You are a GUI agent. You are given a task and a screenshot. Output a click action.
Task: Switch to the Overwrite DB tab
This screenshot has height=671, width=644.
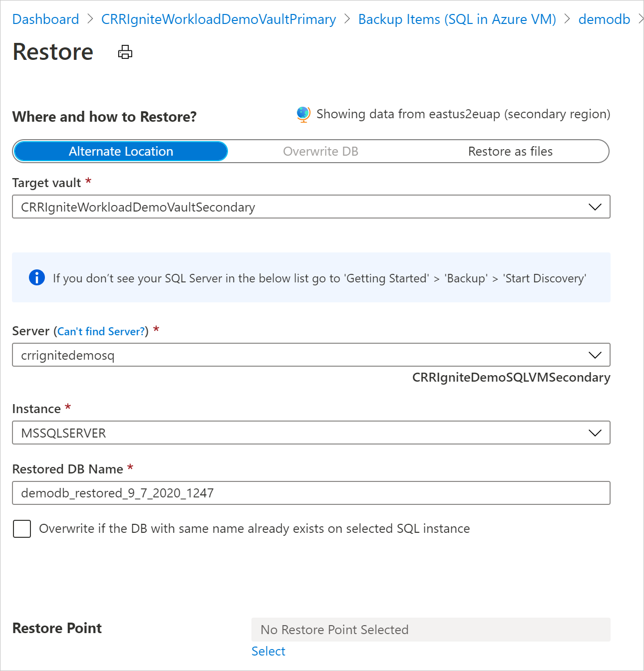(x=321, y=151)
